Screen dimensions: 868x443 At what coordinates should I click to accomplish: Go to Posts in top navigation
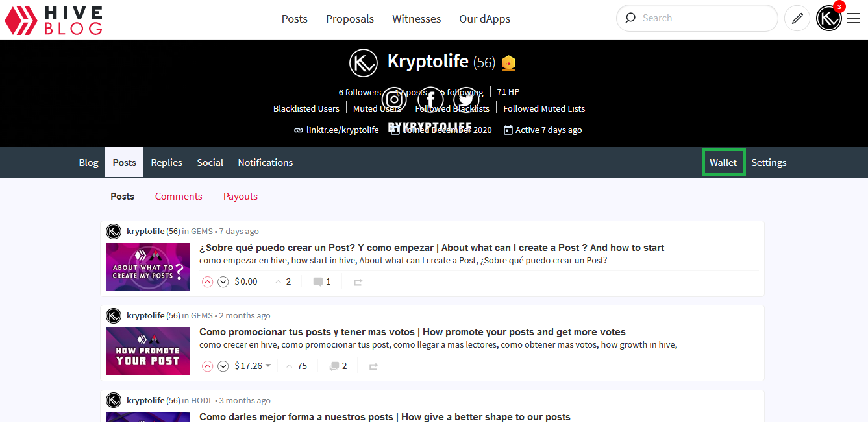tap(294, 19)
